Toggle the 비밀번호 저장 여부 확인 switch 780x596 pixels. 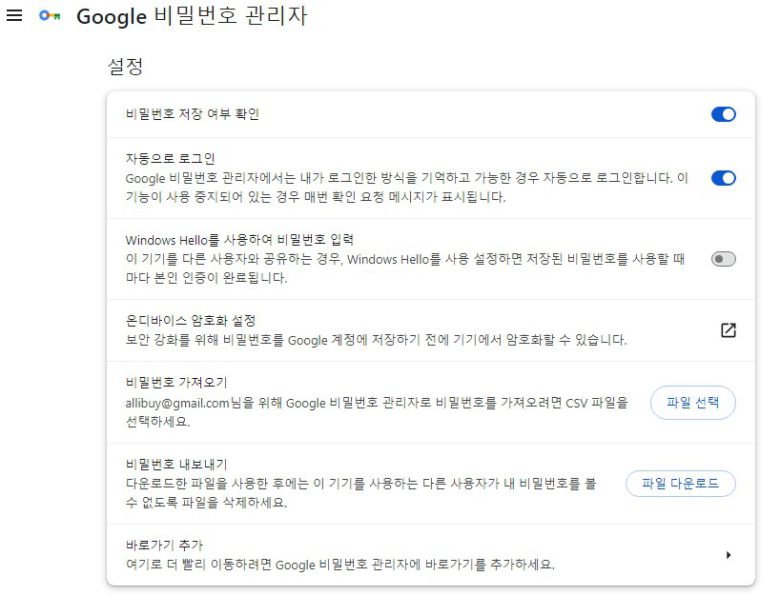pyautogui.click(x=723, y=115)
